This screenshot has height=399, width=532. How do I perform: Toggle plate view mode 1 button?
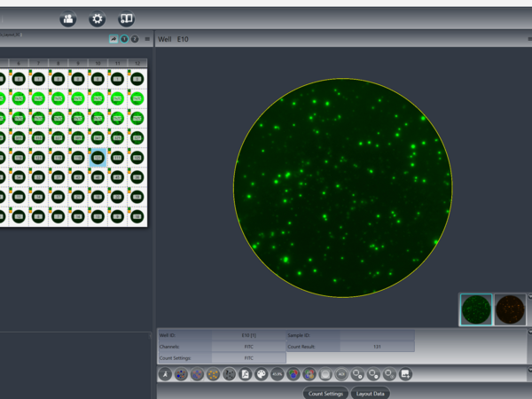124,39
